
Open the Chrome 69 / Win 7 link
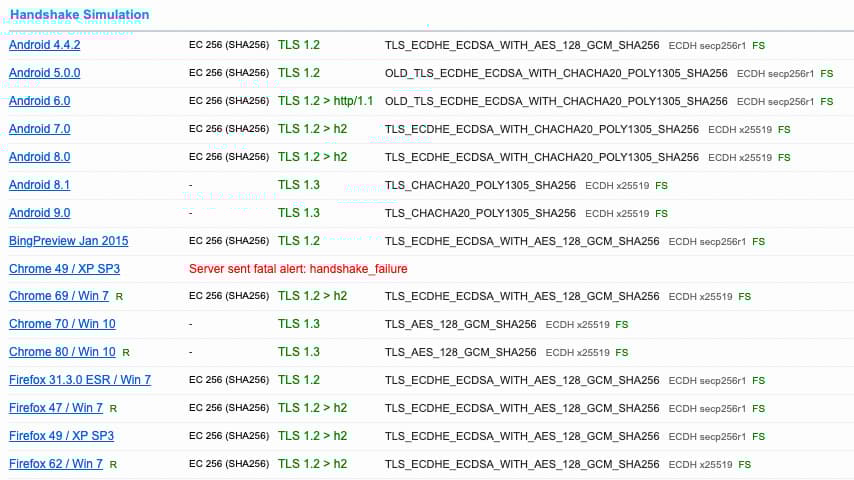[59, 296]
